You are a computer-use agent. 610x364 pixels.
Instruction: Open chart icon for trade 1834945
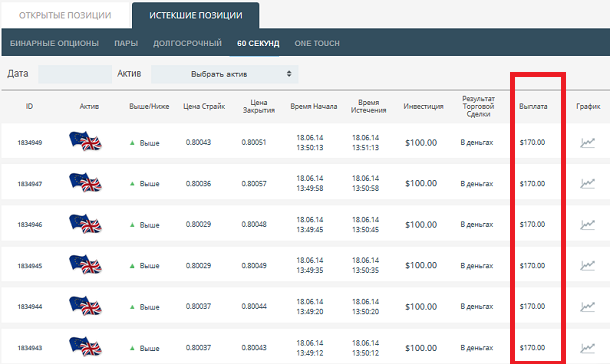click(587, 265)
